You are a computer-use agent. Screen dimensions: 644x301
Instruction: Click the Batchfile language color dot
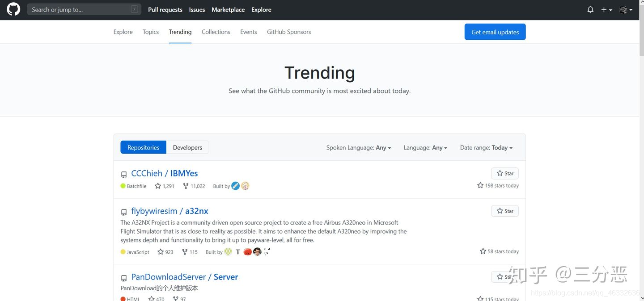[123, 186]
